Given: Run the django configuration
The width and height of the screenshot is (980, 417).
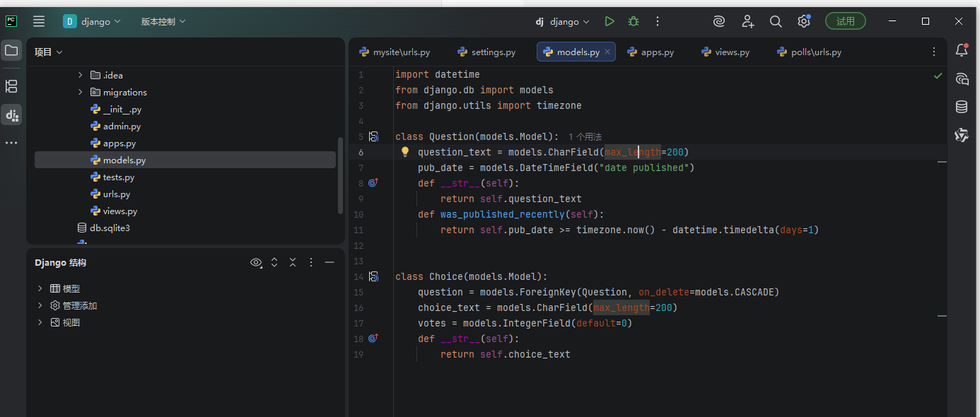Looking at the screenshot, I should click(x=609, y=22).
